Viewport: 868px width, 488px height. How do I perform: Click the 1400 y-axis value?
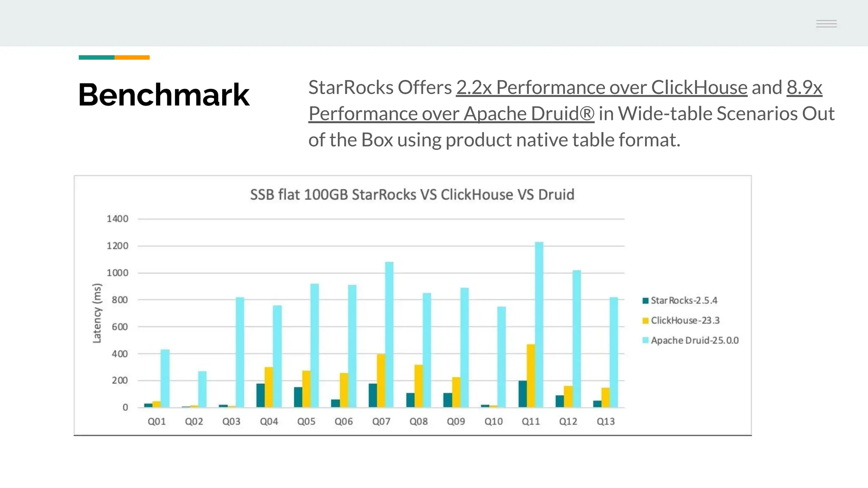tap(117, 219)
